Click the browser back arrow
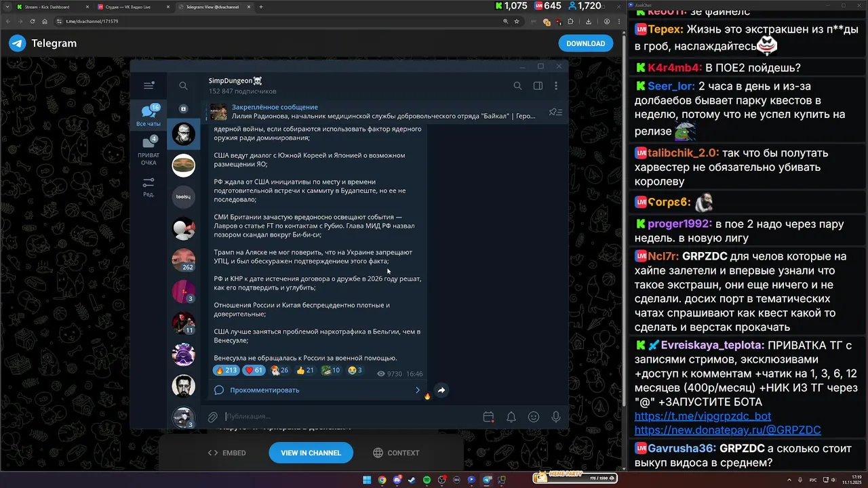The width and height of the screenshot is (868, 488). pyautogui.click(x=8, y=21)
